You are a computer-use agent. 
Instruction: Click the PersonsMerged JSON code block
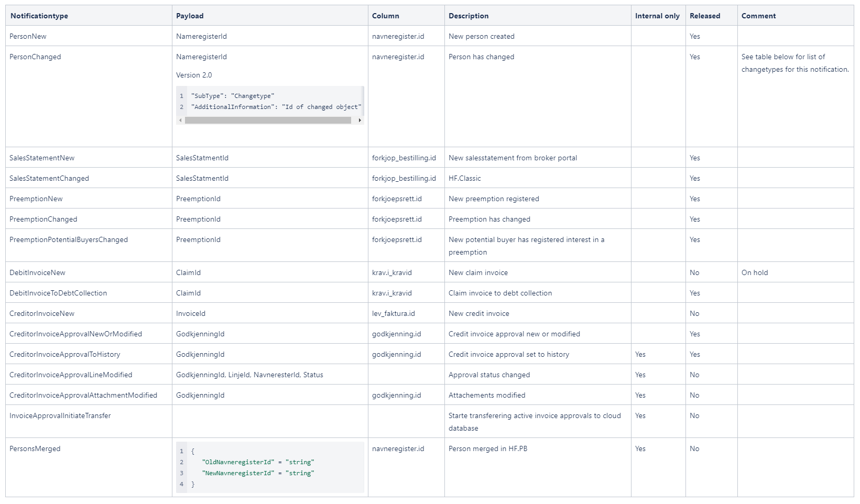coord(270,467)
